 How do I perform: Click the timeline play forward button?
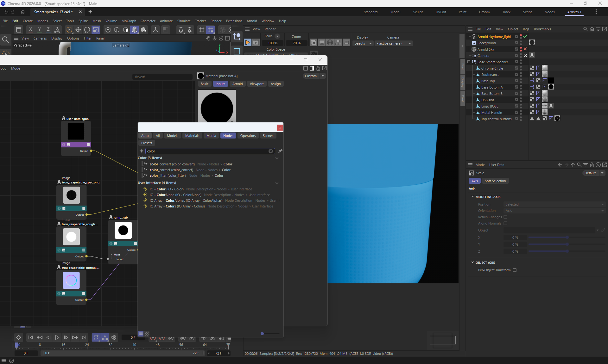[x=57, y=337]
